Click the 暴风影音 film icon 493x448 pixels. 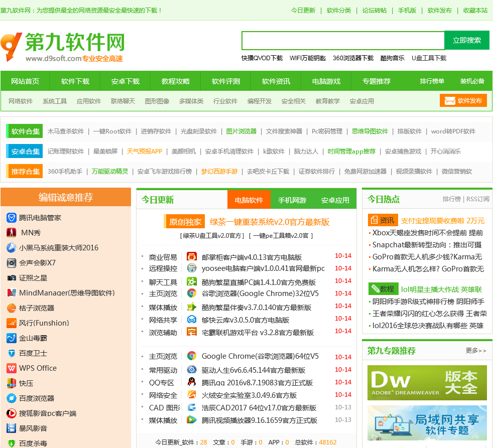12,428
